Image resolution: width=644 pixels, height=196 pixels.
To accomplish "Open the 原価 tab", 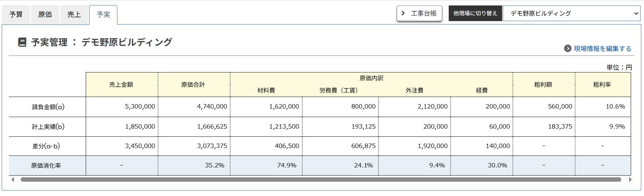I will pos(45,15).
